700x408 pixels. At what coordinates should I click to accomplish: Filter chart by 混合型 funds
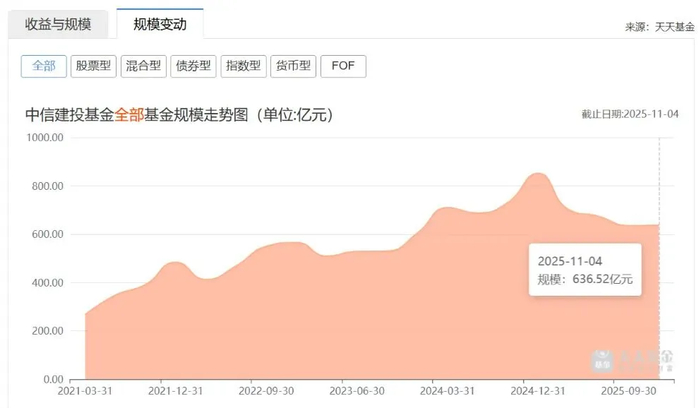pos(143,66)
